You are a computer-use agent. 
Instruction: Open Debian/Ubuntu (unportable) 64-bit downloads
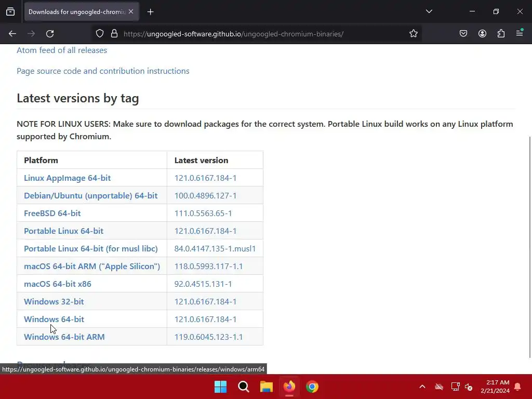[x=90, y=195]
